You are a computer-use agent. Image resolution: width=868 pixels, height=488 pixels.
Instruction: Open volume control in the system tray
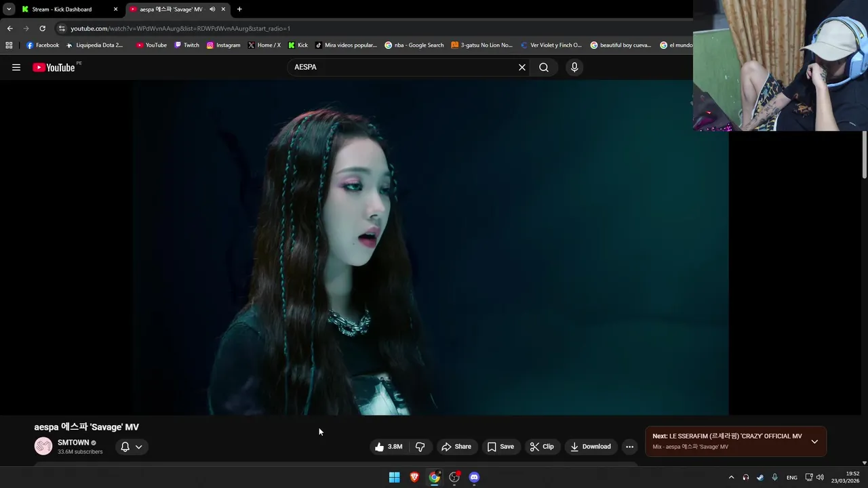pyautogui.click(x=821, y=478)
